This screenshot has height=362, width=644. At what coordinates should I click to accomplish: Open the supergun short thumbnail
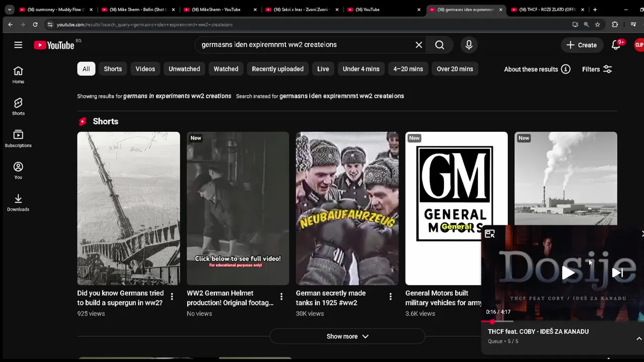128,208
